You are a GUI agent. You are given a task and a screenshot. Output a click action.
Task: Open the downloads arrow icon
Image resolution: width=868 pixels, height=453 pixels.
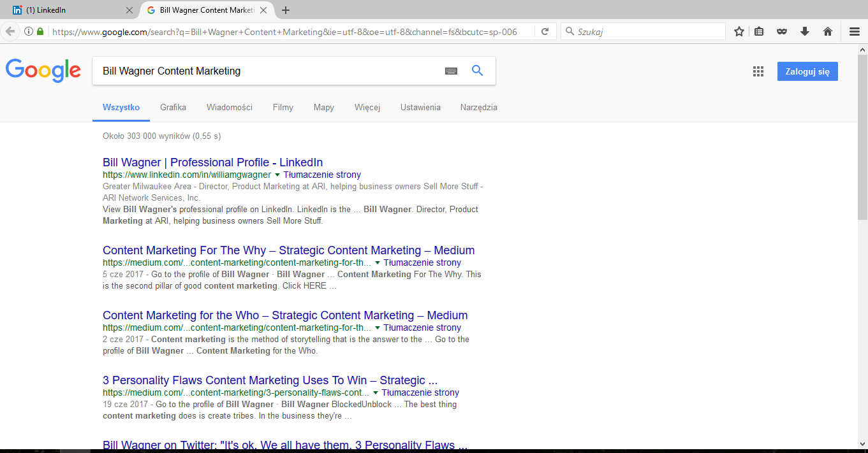coord(804,31)
